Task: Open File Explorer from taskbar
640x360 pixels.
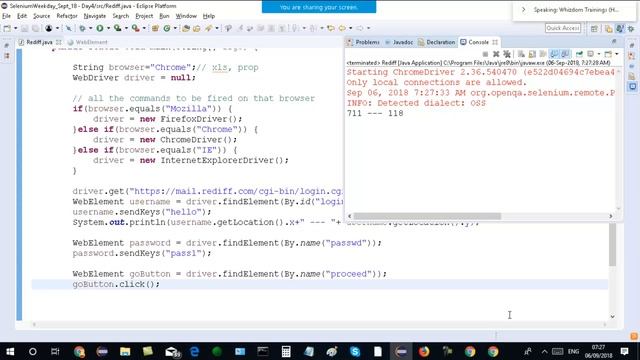Action: pyautogui.click(x=125, y=351)
